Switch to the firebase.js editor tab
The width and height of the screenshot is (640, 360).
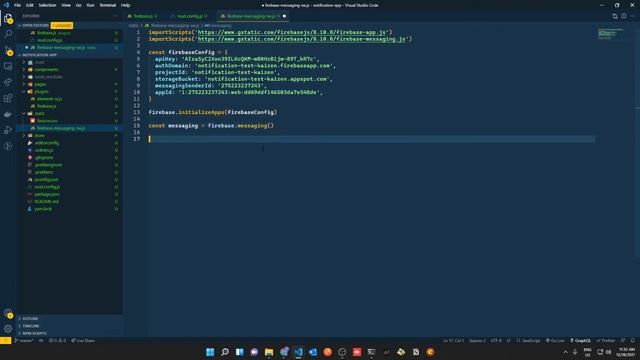tap(143, 16)
